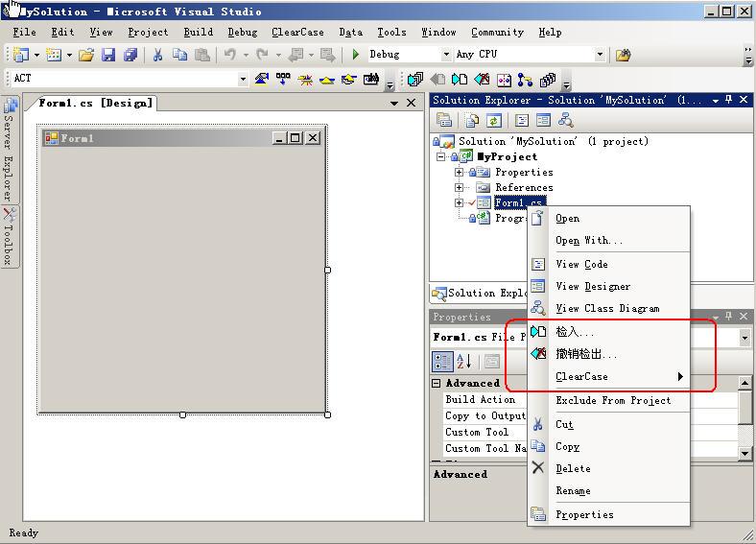
Task: Open the Toolbox side tab
Action: (x=10, y=236)
